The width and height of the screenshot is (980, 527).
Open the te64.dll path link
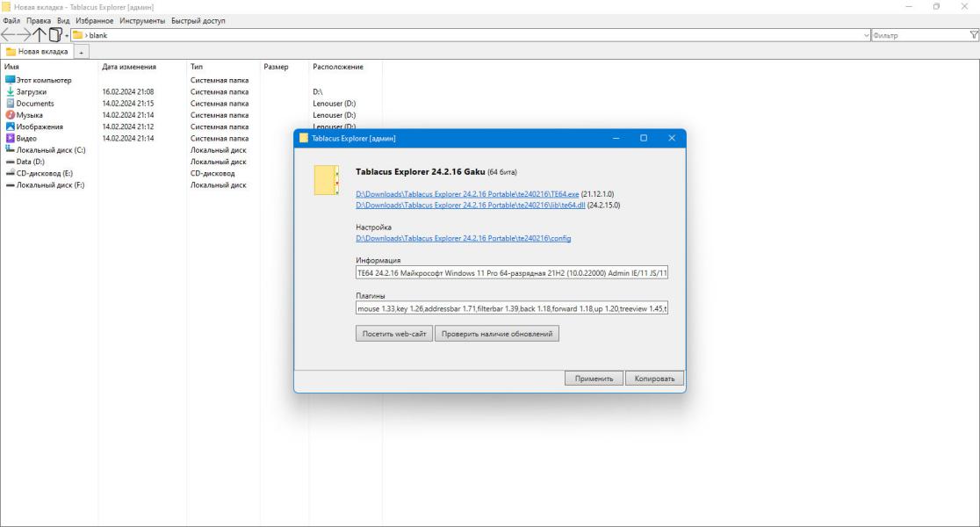coord(470,205)
